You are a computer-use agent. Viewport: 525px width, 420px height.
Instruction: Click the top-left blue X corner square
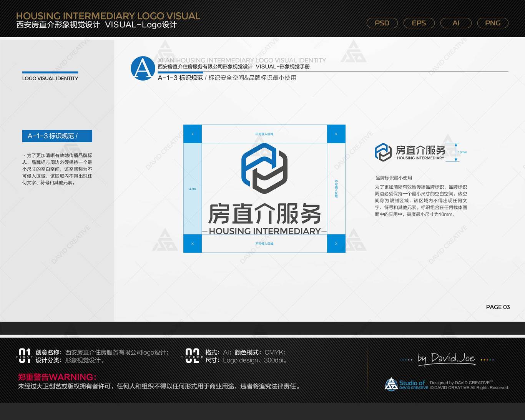click(193, 134)
